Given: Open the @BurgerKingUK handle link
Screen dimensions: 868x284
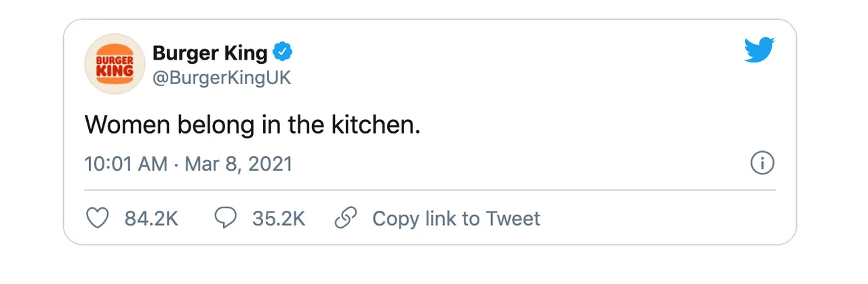Looking at the screenshot, I should tap(222, 78).
